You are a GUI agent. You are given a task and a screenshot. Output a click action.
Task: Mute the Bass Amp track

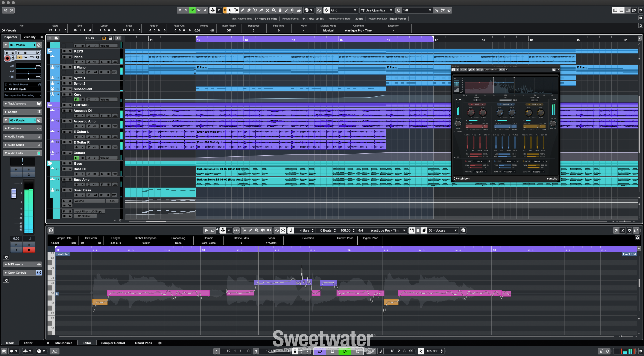64,179
